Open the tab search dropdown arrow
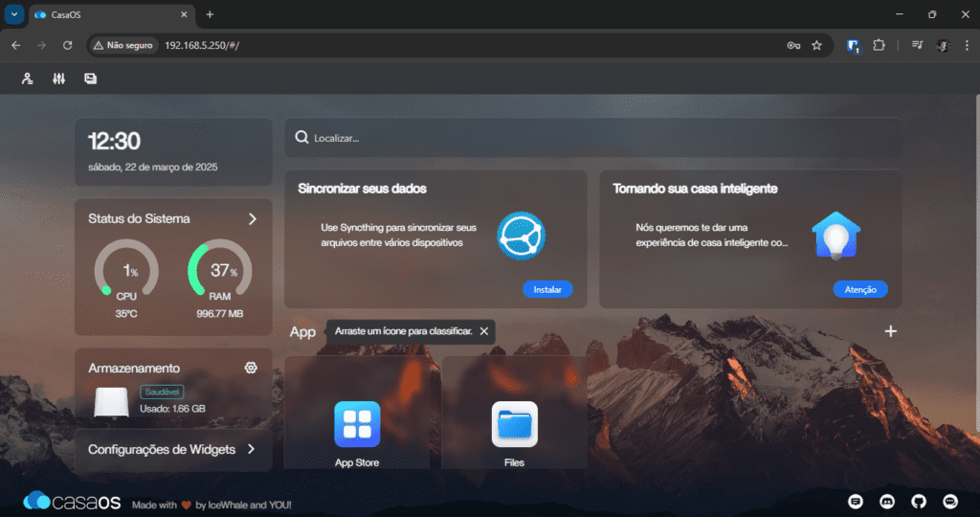 tap(13, 13)
